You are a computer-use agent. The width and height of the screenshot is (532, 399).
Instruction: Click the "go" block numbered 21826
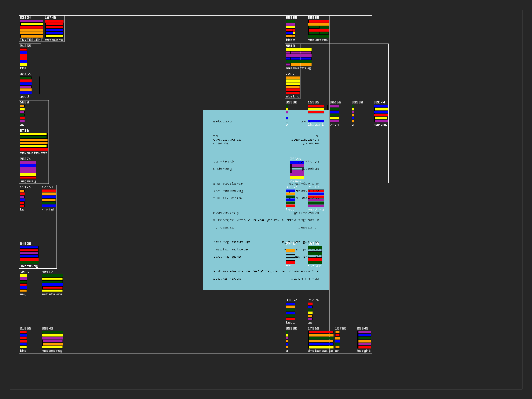pyautogui.click(x=310, y=312)
